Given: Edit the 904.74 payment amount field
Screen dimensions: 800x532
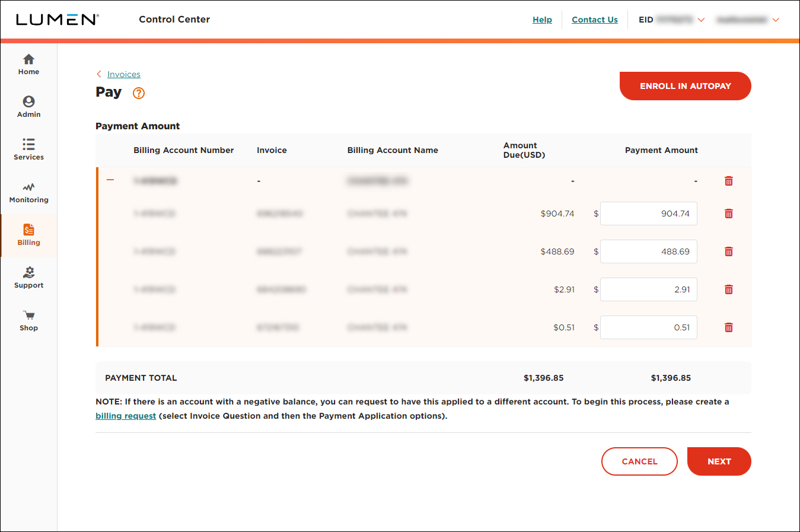Looking at the screenshot, I should (649, 214).
